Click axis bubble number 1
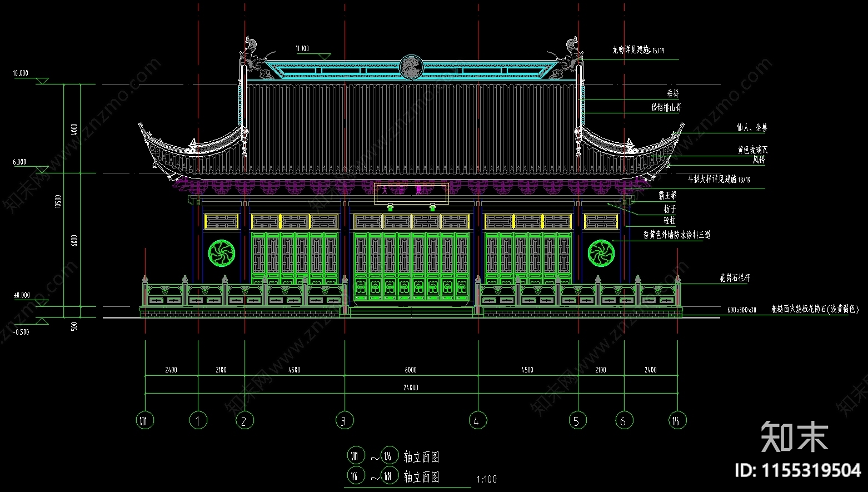Viewport: 868px width, 492px height. tap(198, 420)
